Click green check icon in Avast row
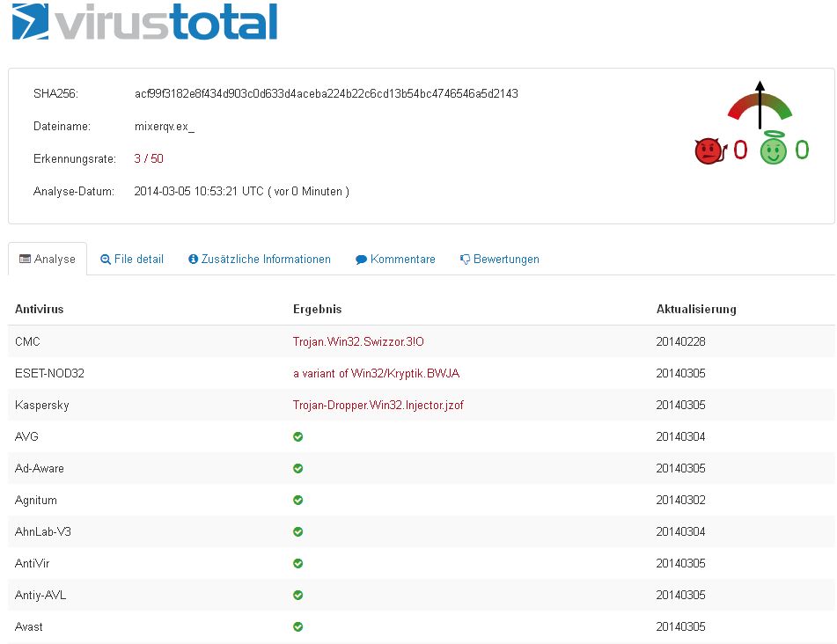 pos(297,626)
